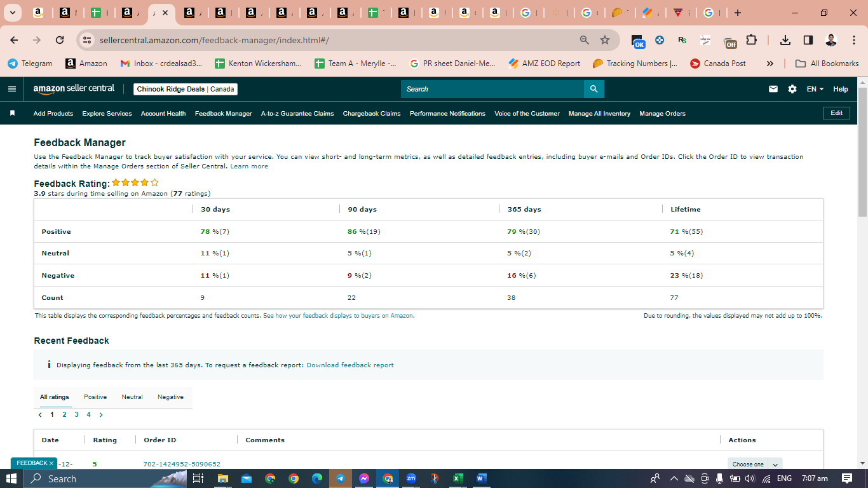The image size is (868, 488).
Task: Go back to previous page
Action: tap(15, 40)
